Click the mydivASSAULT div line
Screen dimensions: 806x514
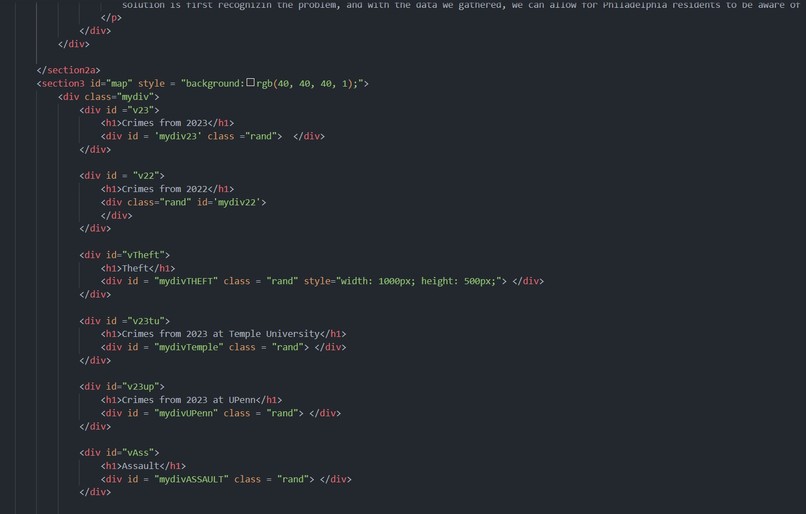(x=226, y=479)
